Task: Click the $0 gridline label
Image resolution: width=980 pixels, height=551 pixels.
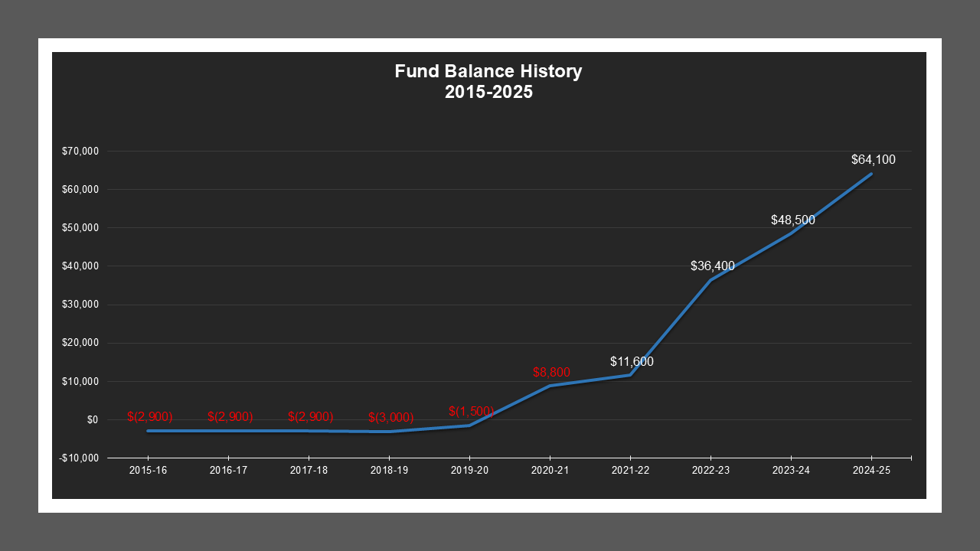Action: 93,419
